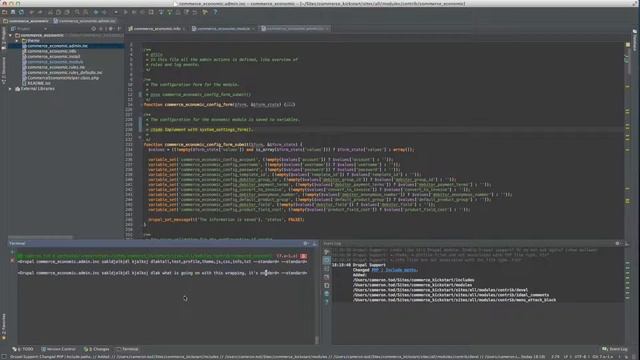Image resolution: width=640 pixels, height=360 pixels.
Task: Open the Terminal panel settings gear
Action: [x=306, y=243]
